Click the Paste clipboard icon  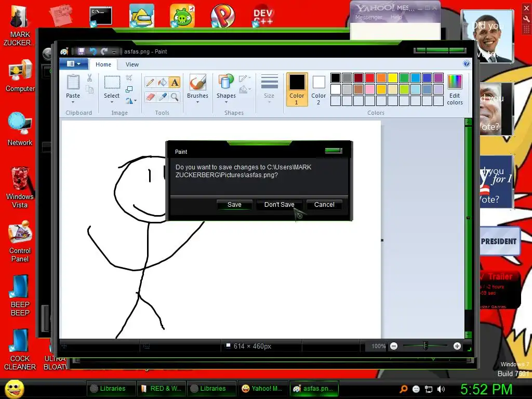73,83
